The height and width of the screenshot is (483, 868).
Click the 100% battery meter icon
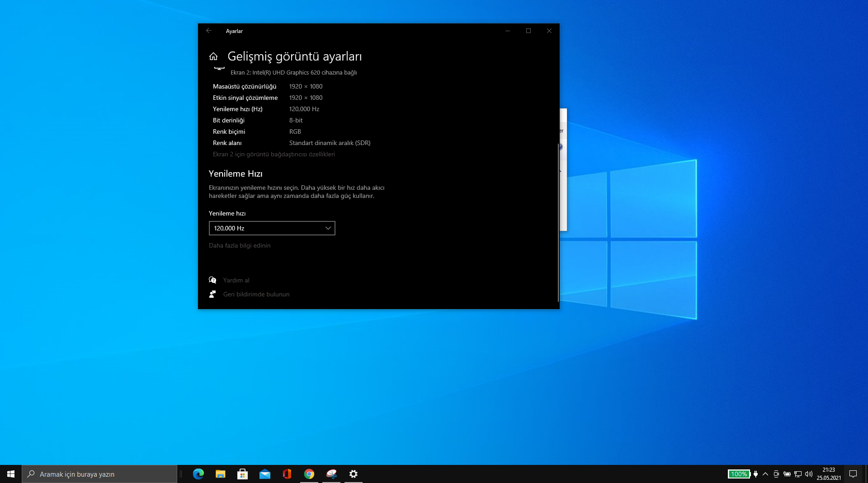(x=739, y=474)
